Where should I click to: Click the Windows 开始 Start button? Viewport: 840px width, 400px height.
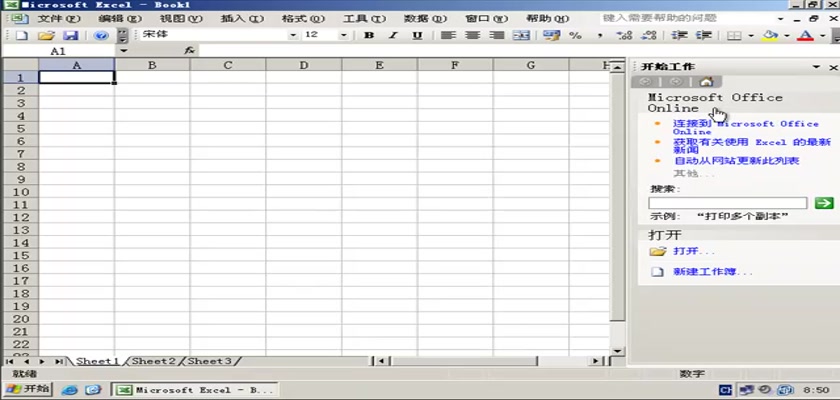(x=28, y=389)
